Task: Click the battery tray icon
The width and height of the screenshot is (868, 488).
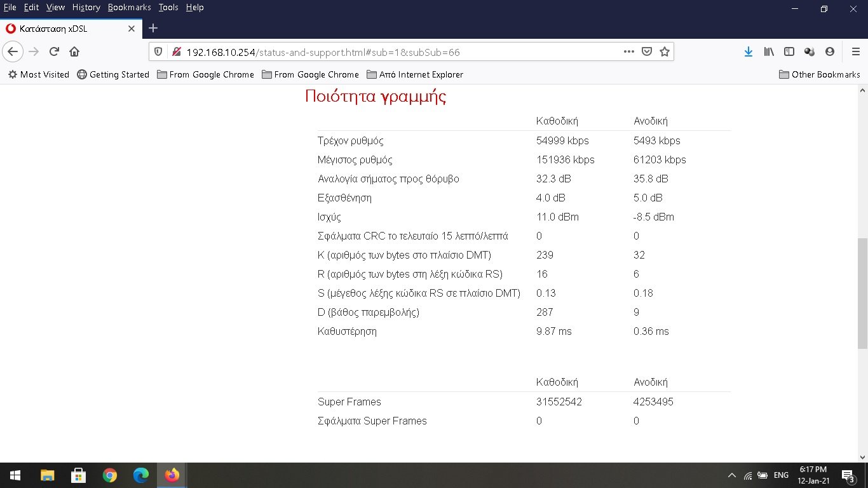Action: click(x=763, y=475)
